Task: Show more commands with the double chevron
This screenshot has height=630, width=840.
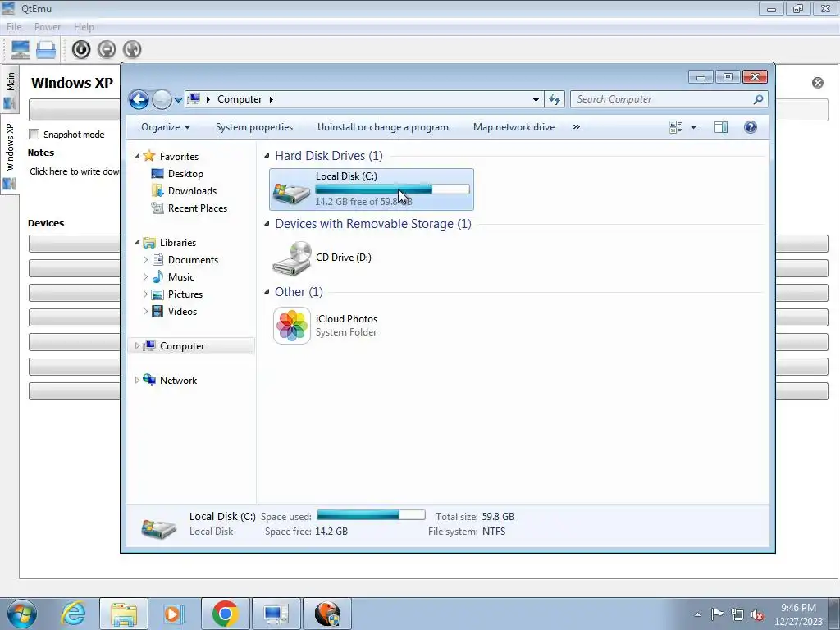Action: tap(577, 127)
